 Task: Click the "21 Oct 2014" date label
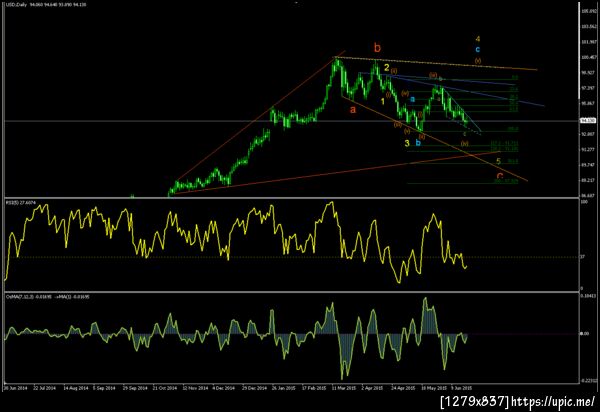(164, 388)
